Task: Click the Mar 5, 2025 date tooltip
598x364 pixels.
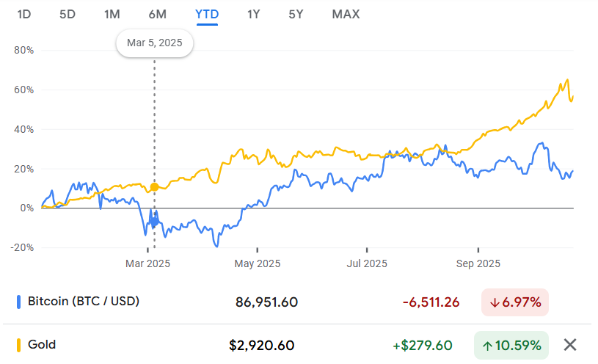Action: pyautogui.click(x=154, y=43)
